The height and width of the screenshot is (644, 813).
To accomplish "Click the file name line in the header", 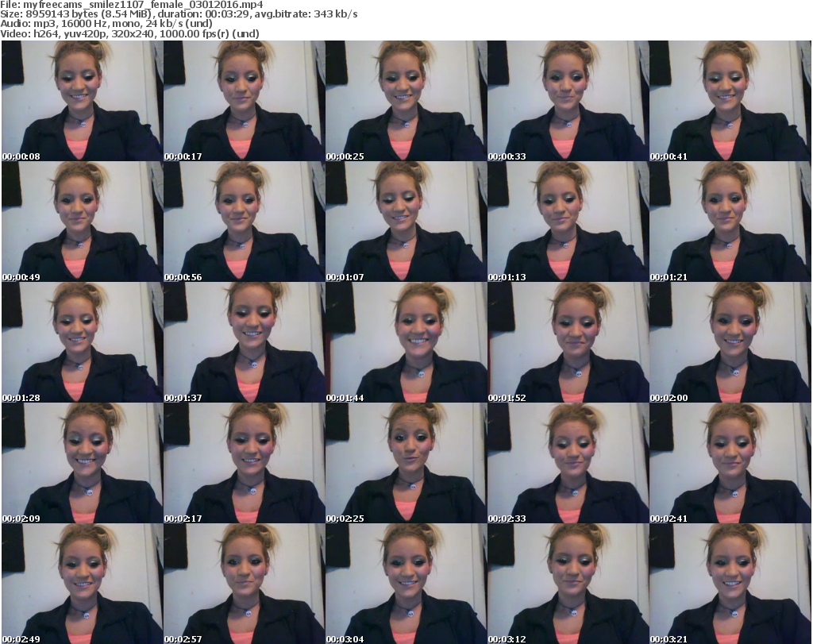I will click(132, 5).
